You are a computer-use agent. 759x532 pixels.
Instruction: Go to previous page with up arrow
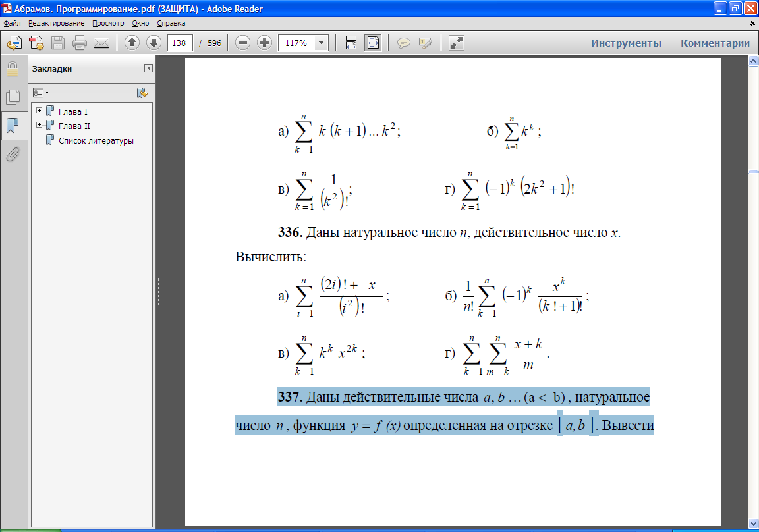(132, 43)
